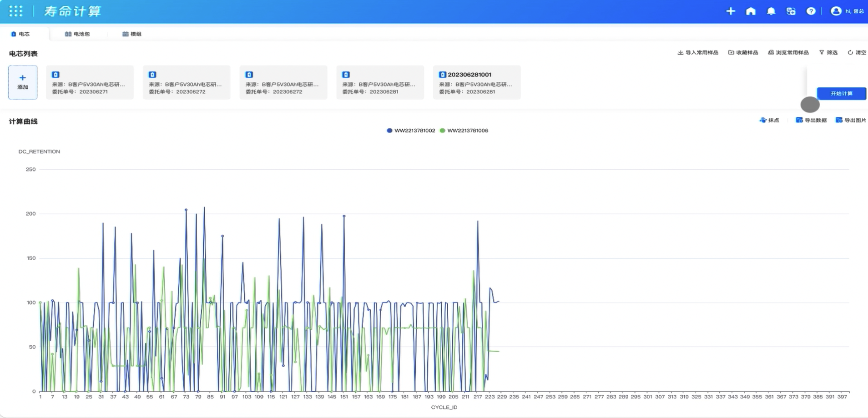868x418 pixels.
Task: Click the language translate icon in the header
Action: coord(791,11)
